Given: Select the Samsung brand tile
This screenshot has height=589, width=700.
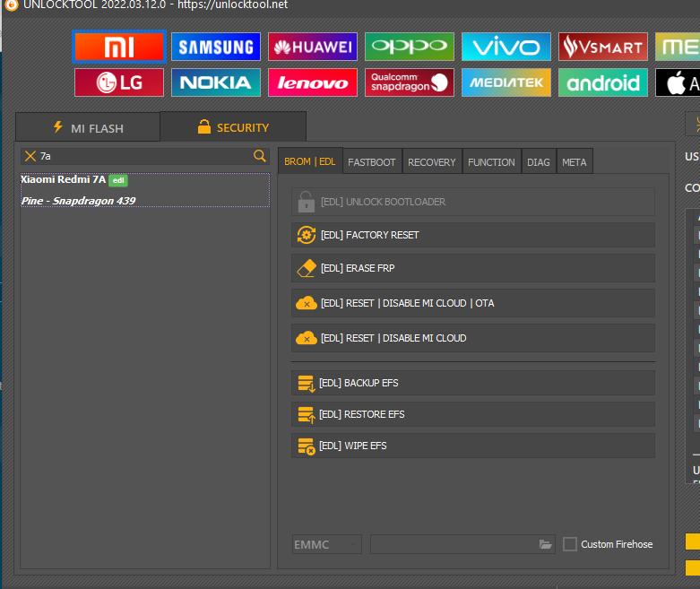Looking at the screenshot, I should click(216, 47).
